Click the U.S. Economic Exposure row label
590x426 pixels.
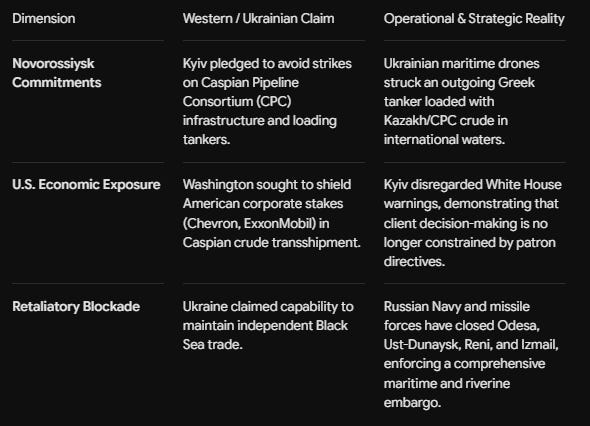(86, 184)
